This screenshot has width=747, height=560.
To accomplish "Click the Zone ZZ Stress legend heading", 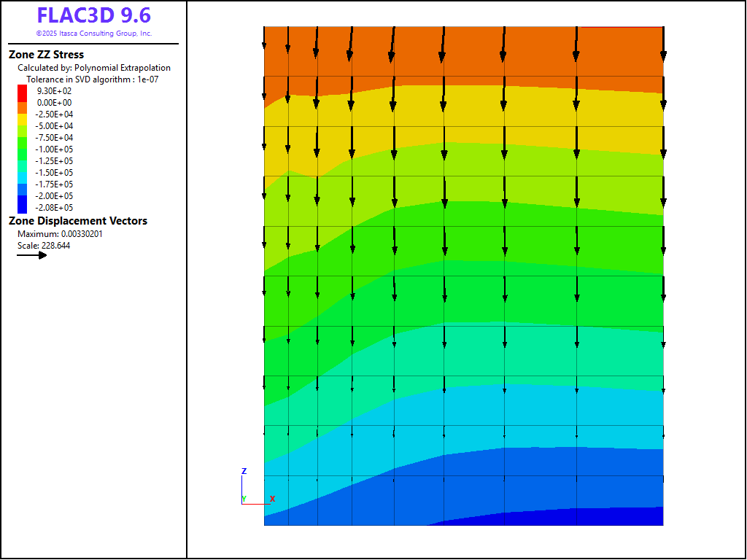I will [x=46, y=55].
